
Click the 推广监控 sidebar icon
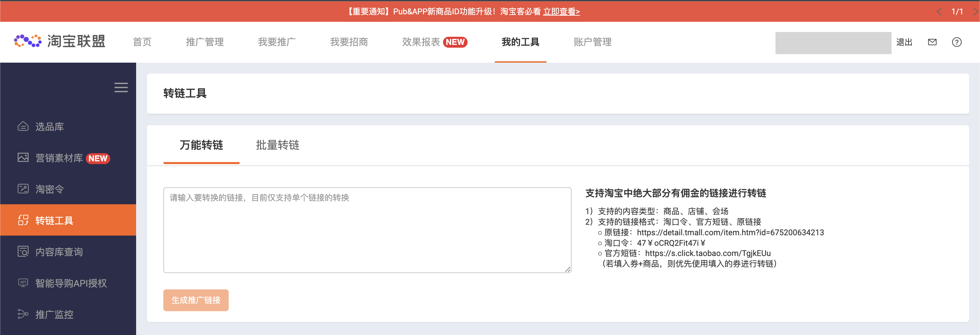click(23, 315)
